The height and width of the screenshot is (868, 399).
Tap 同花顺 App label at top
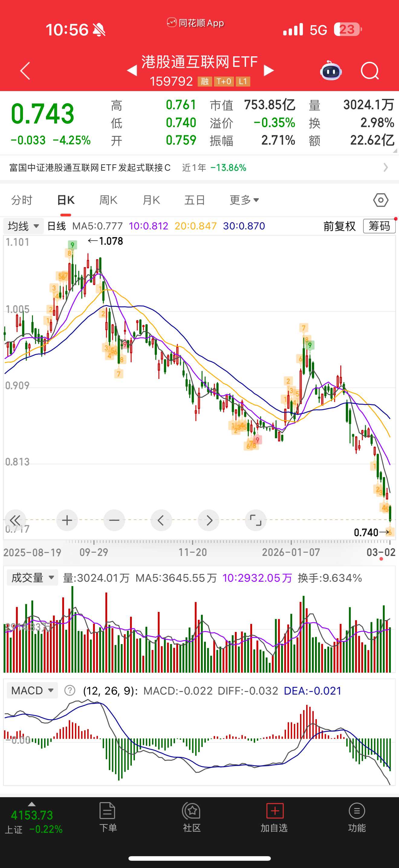click(x=196, y=23)
